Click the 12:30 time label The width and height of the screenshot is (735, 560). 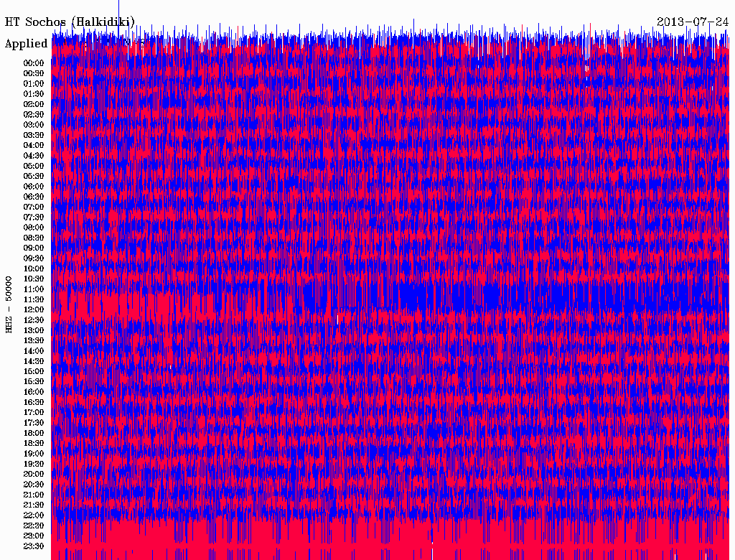pyautogui.click(x=34, y=320)
